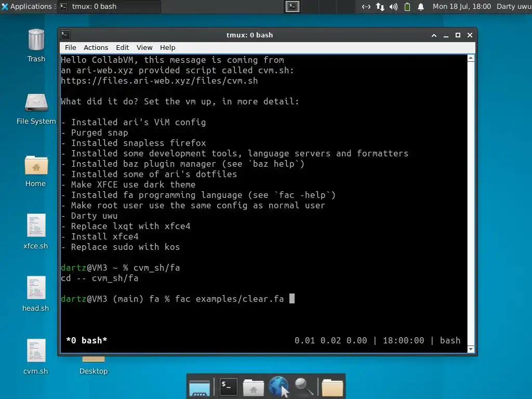
Task: Click the '*0 bash*' tmux window label
Action: [87, 340]
